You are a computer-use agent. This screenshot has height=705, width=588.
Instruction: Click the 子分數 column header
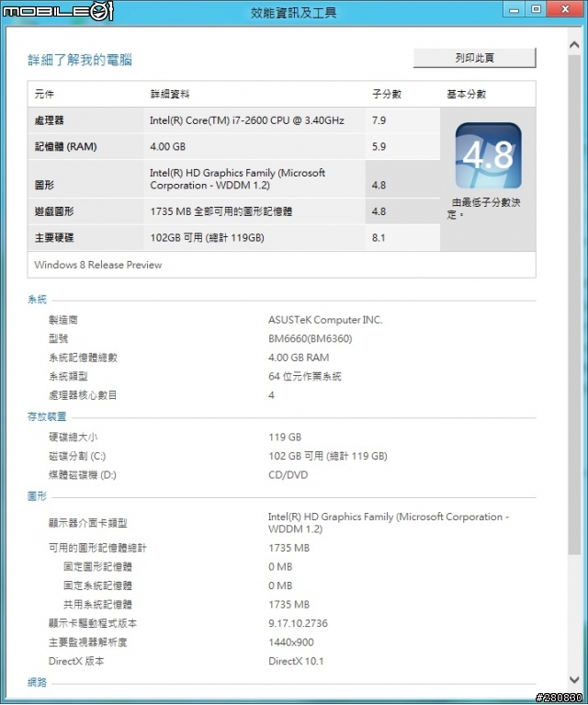387,94
